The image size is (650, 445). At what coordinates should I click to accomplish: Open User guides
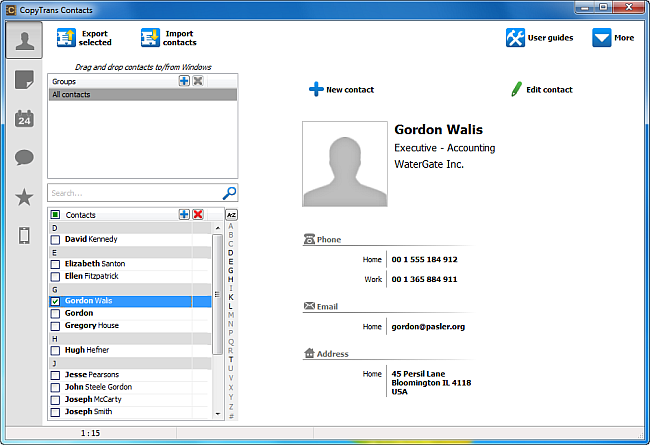[540, 38]
